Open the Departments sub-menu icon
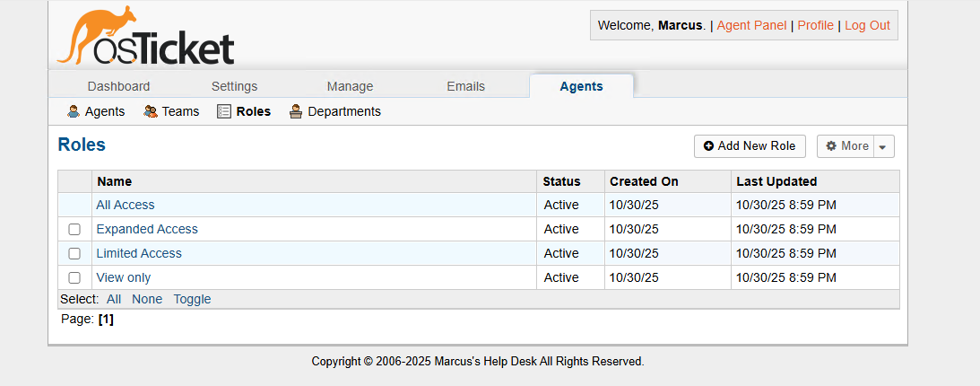This screenshot has width=980, height=386. [x=296, y=112]
